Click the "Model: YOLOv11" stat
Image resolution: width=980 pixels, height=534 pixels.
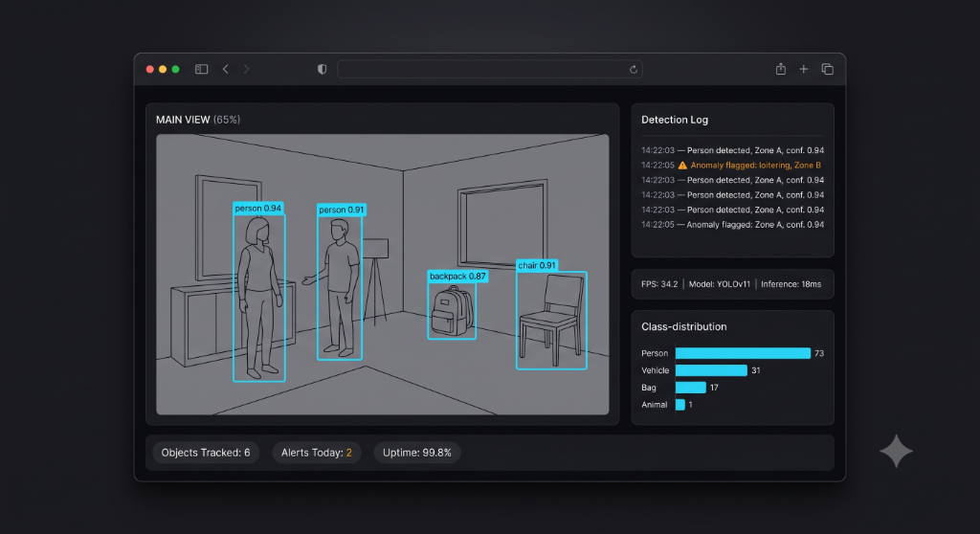(720, 284)
